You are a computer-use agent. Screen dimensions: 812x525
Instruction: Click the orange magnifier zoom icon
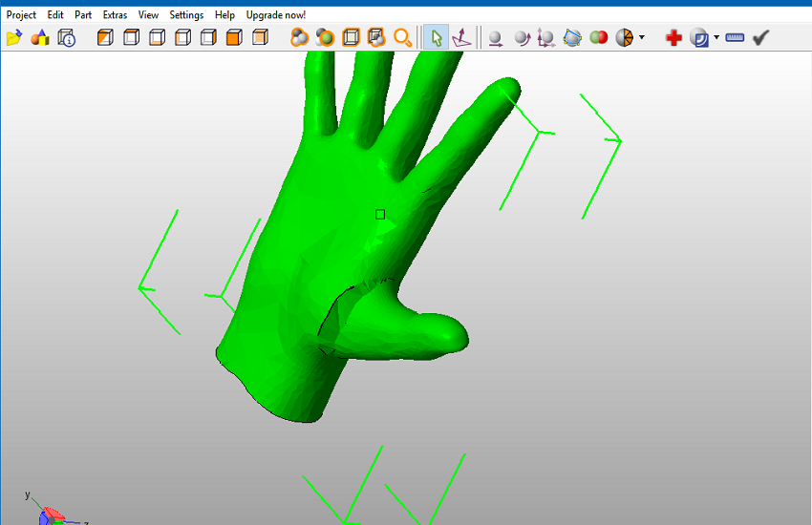coord(402,38)
